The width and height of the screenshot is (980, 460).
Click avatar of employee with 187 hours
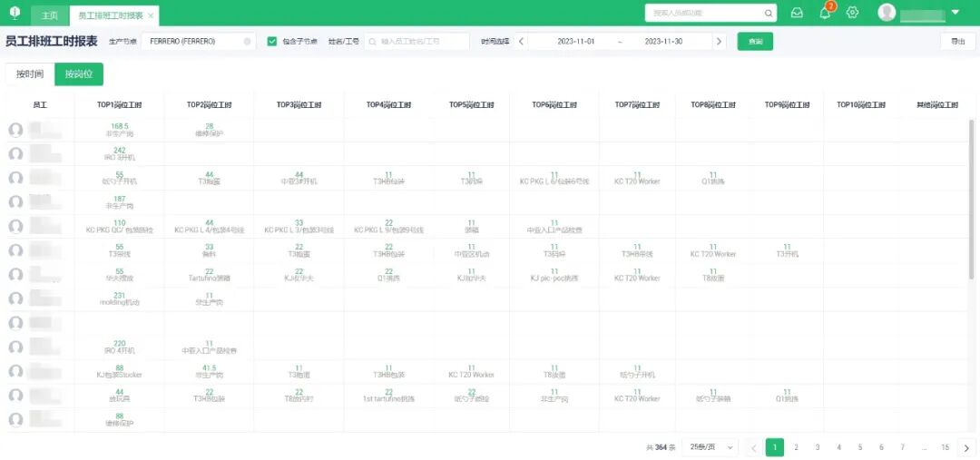16,202
